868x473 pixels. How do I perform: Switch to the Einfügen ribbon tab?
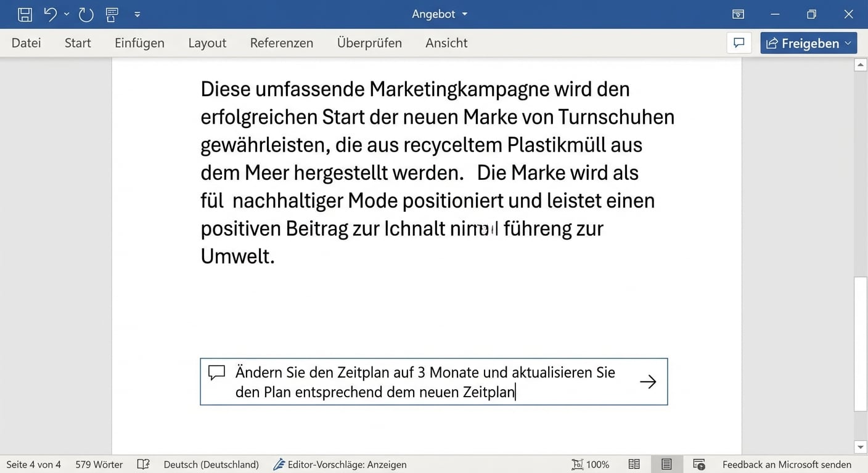pyautogui.click(x=139, y=43)
